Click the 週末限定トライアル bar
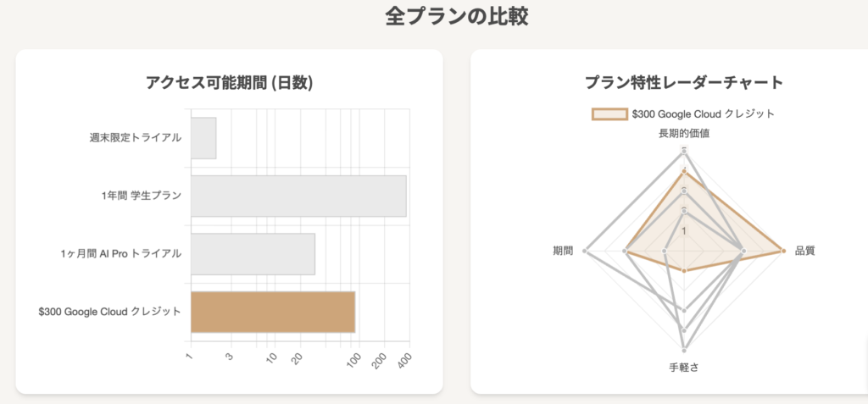Viewport: 868px width, 404px height. (203, 138)
